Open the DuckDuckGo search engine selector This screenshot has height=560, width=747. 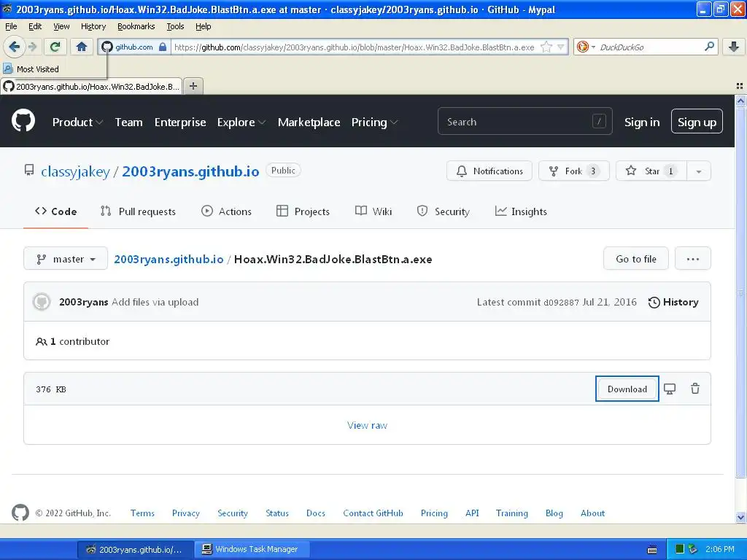[x=586, y=47]
